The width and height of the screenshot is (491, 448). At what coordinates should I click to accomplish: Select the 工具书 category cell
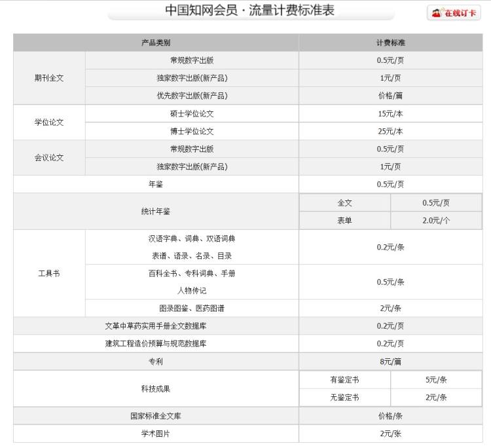click(x=49, y=273)
